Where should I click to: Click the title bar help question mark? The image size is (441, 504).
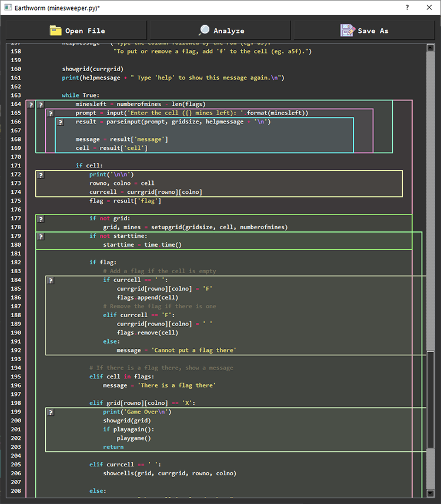(407, 8)
